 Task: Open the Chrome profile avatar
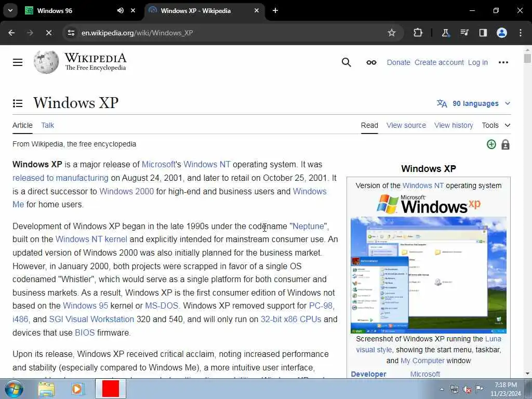click(x=502, y=33)
